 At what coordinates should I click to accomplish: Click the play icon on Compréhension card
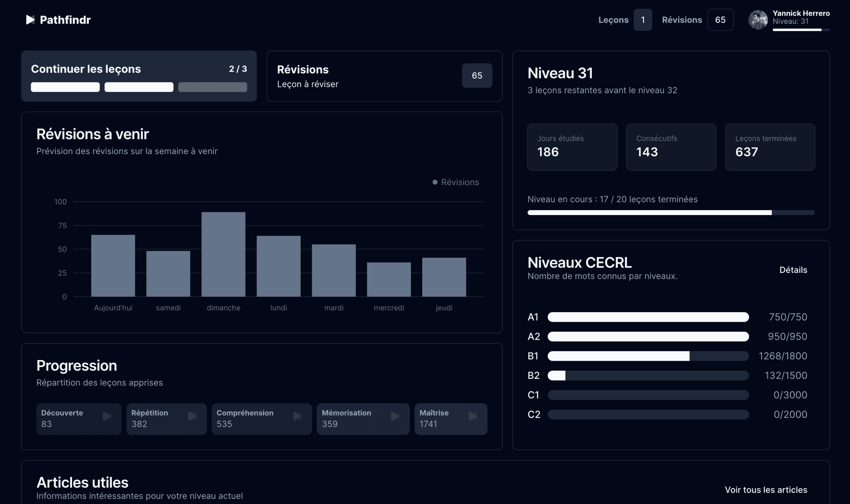pos(298,417)
